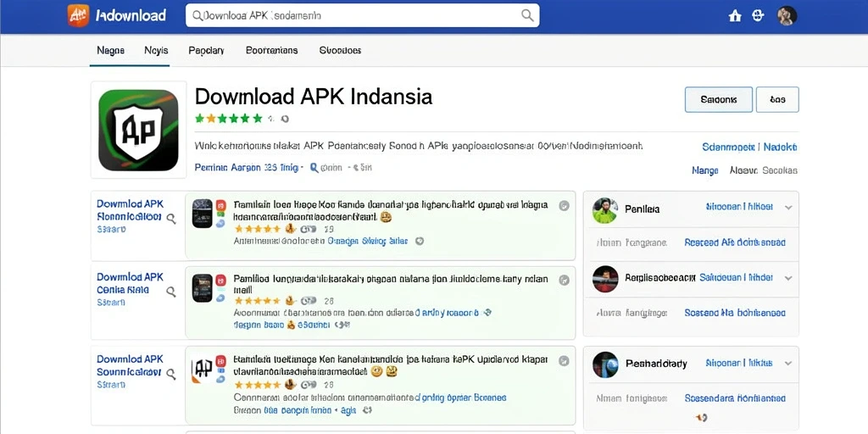Screen dimensions: 868x434
Task: Click the large AP shield app icon
Action: click(138, 130)
